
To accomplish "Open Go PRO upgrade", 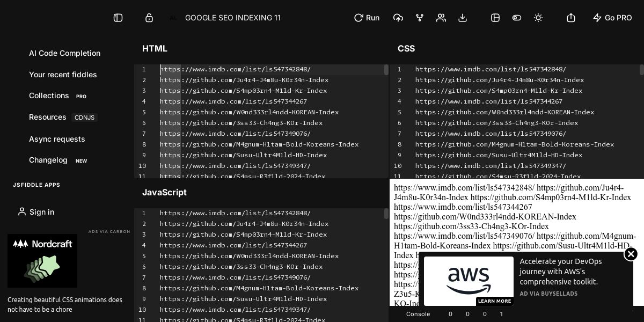I will click(x=612, y=18).
